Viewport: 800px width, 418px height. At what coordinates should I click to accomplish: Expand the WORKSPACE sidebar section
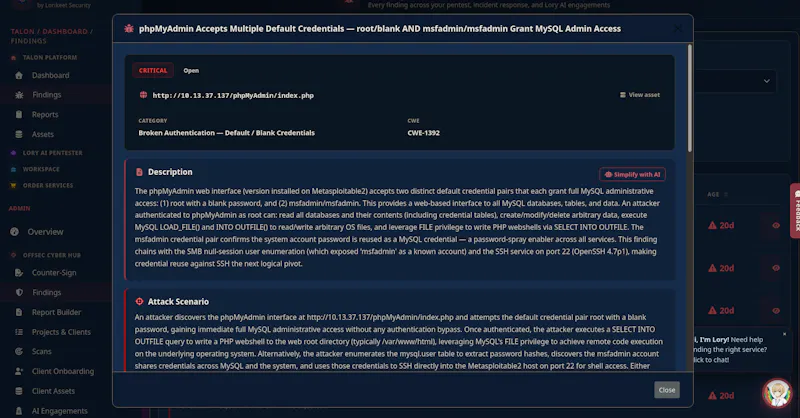(41, 169)
